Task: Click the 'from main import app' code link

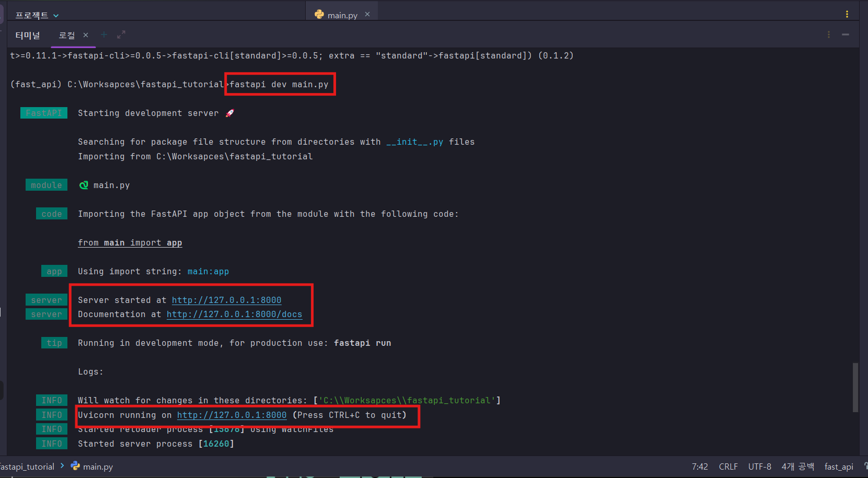Action: (x=130, y=242)
